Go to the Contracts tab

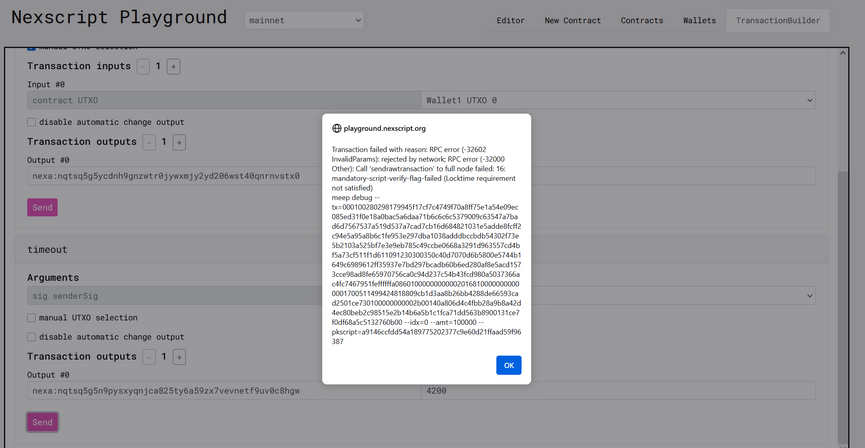641,20
